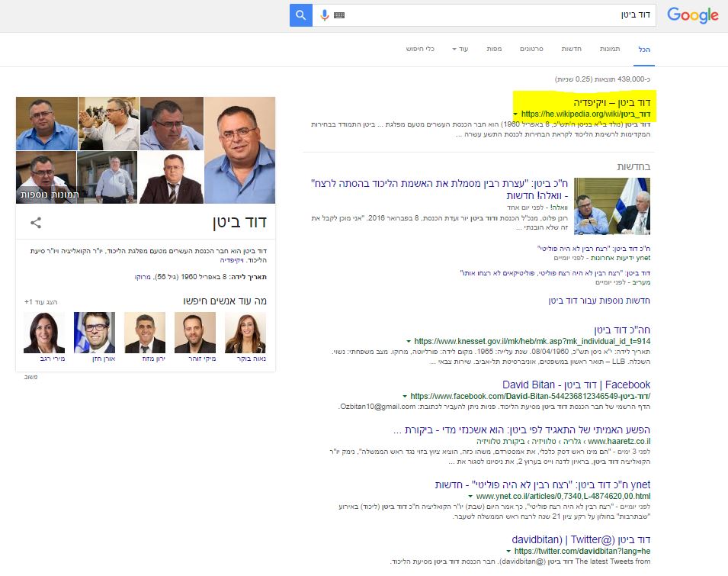Open the ynet result title about Rabin

point(543,485)
